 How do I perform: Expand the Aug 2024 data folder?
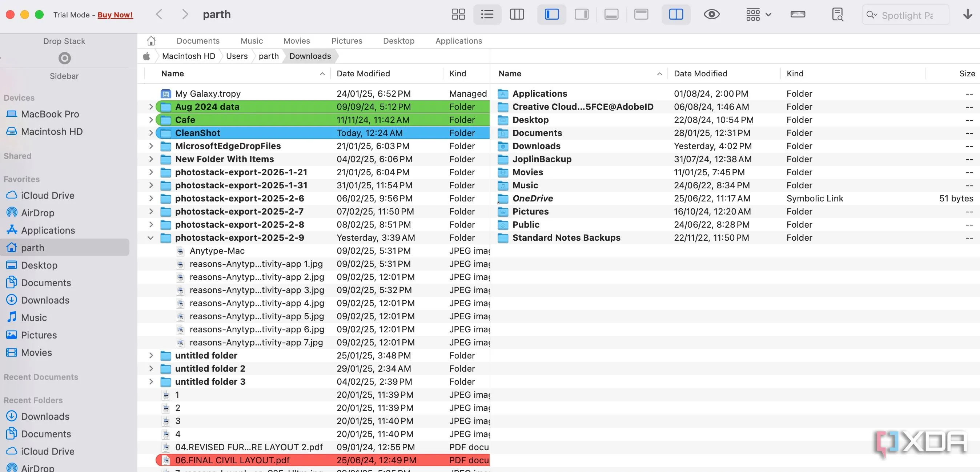(x=150, y=107)
